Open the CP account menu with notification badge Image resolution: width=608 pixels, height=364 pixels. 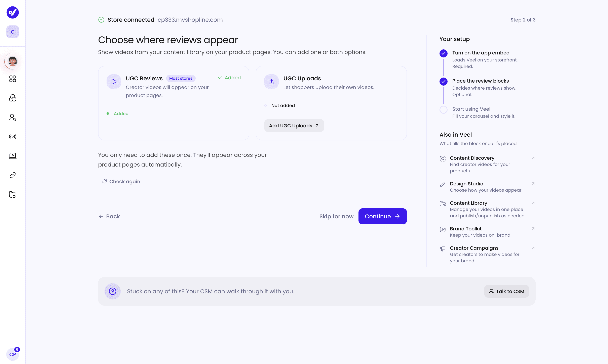[12, 354]
